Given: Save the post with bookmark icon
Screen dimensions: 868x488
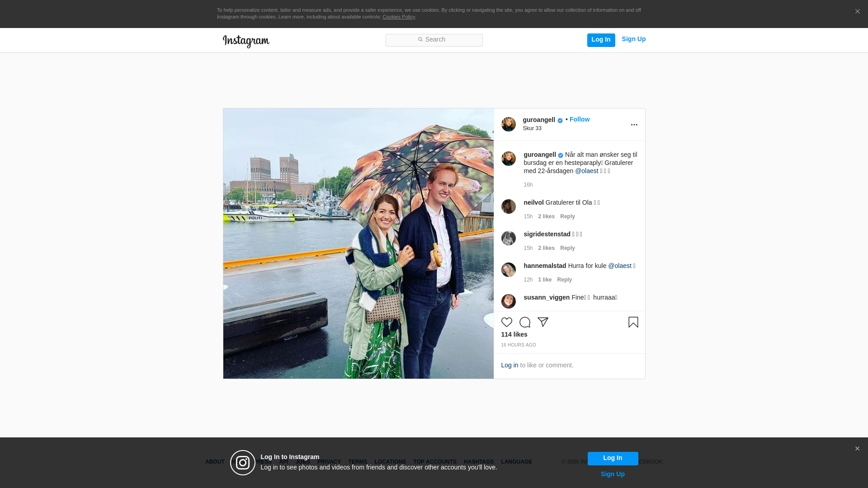Looking at the screenshot, I should pos(633,322).
